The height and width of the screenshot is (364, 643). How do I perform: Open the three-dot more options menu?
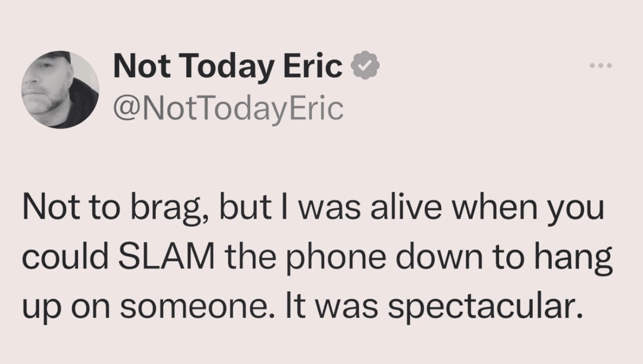[602, 66]
